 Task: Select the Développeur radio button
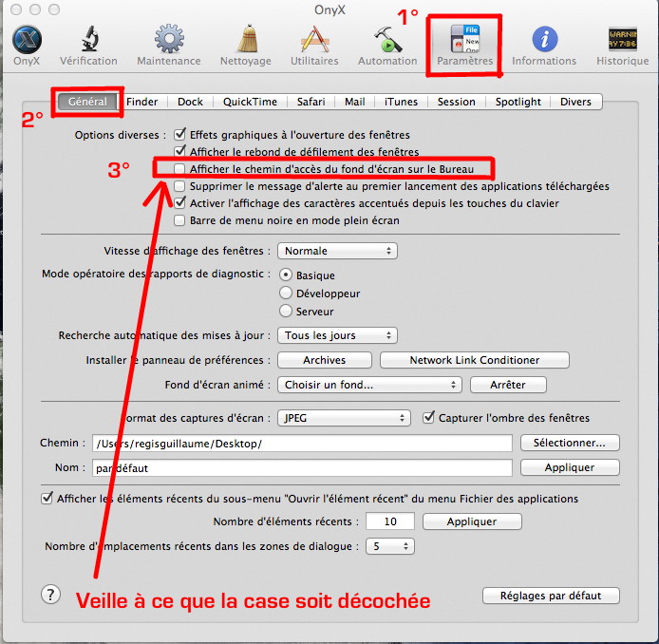point(286,293)
